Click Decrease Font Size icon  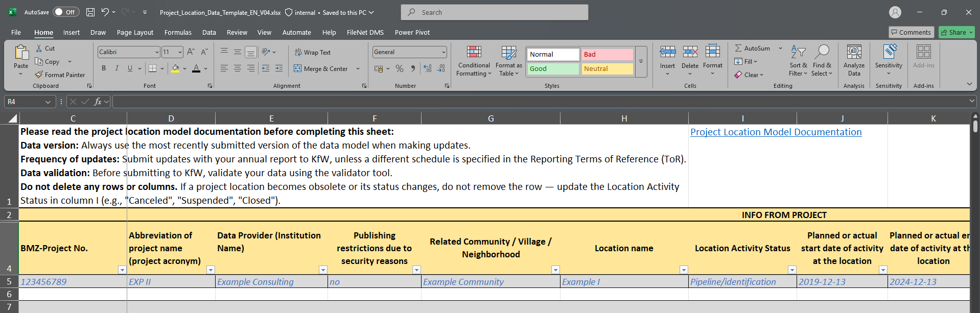coord(204,52)
